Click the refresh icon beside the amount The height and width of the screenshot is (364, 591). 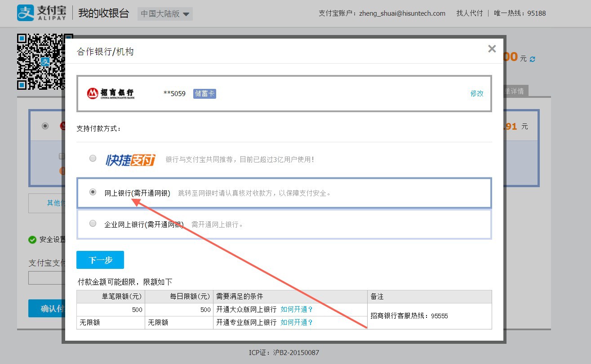[x=533, y=59]
